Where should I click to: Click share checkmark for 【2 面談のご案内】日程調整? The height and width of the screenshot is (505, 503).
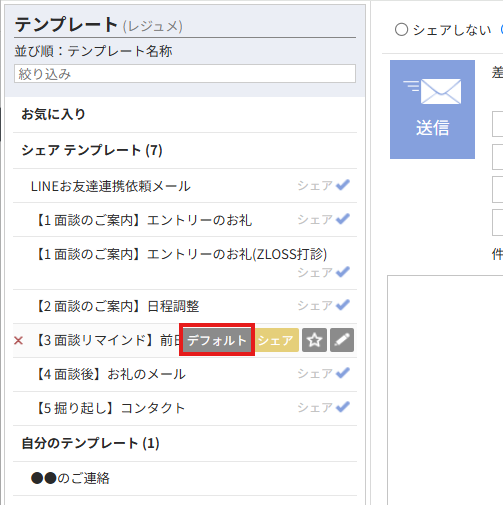(342, 305)
